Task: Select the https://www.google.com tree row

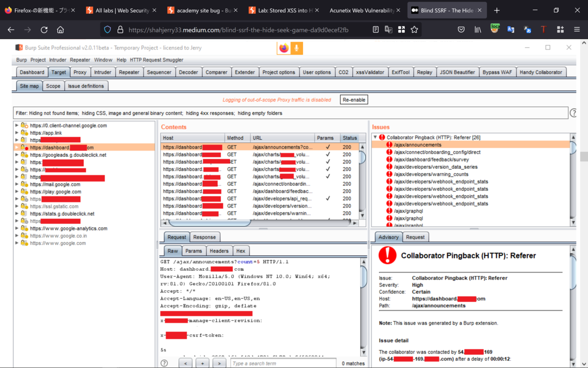Action: (58, 243)
